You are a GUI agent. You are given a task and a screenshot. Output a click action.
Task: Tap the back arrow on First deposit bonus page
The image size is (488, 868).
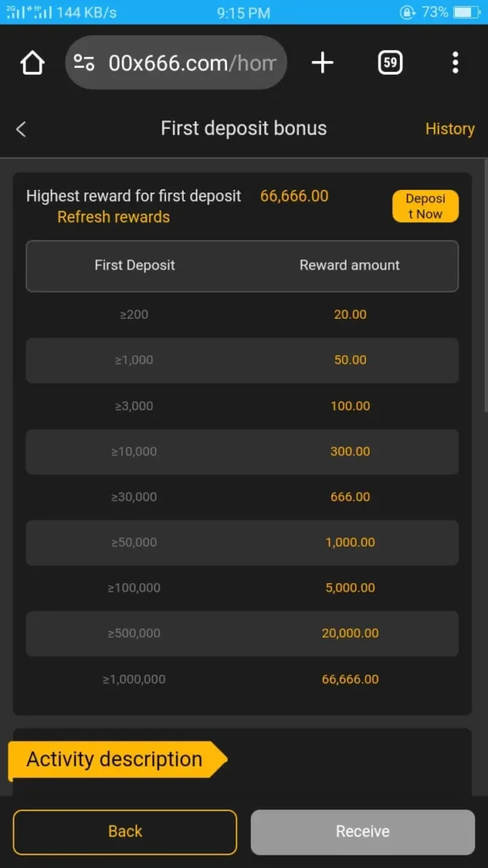pyautogui.click(x=20, y=129)
